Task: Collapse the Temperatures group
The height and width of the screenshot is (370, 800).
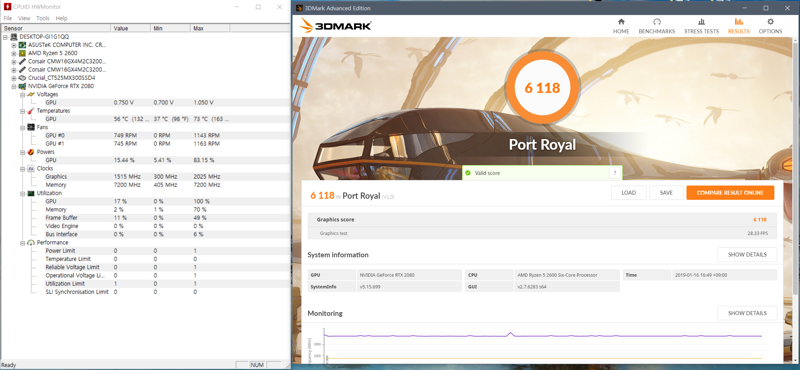Action: (x=22, y=111)
